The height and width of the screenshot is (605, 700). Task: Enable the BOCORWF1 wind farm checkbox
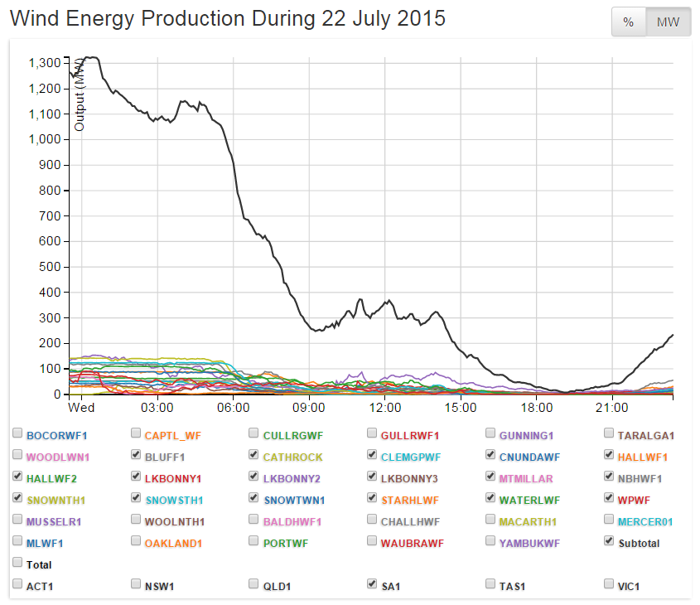pos(18,433)
